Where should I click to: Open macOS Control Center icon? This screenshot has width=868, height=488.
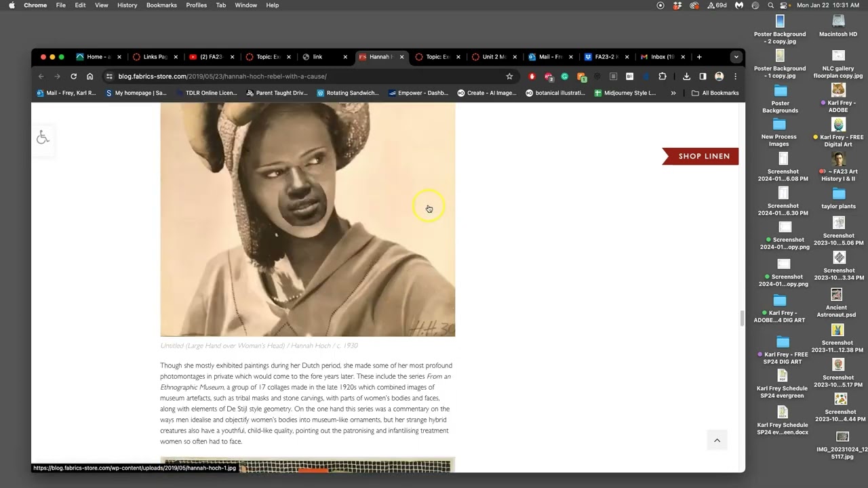point(784,5)
